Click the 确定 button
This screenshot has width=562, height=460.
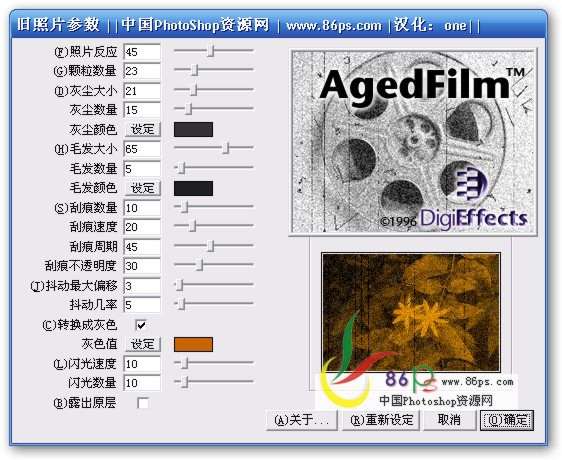click(507, 420)
